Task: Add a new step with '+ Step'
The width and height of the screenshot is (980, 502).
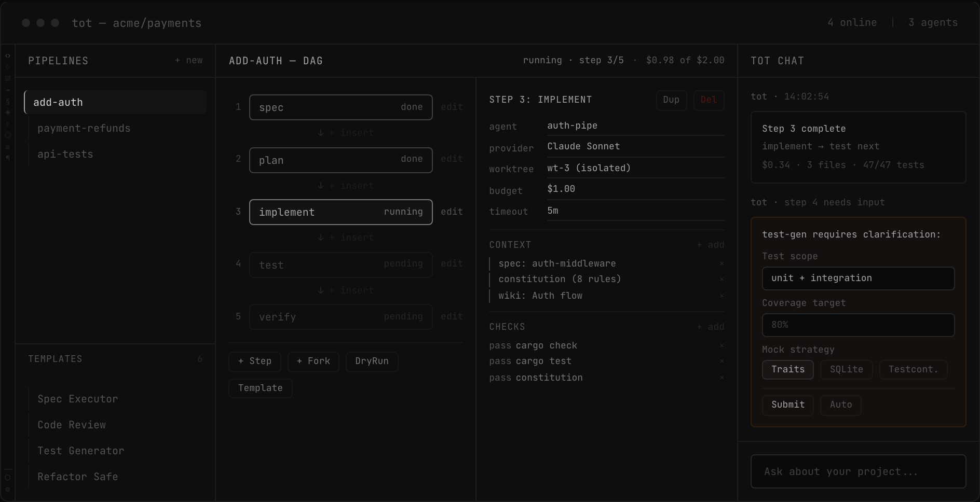Action: pyautogui.click(x=255, y=361)
